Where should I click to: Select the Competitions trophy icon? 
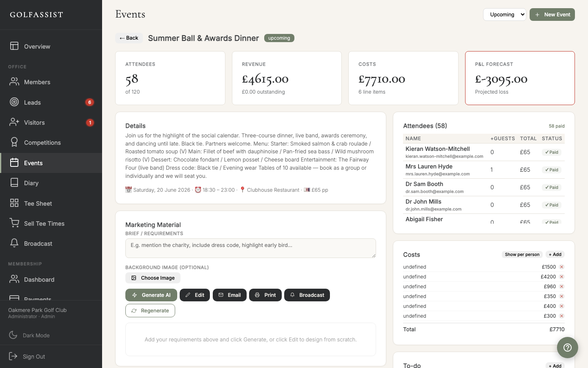14,142
